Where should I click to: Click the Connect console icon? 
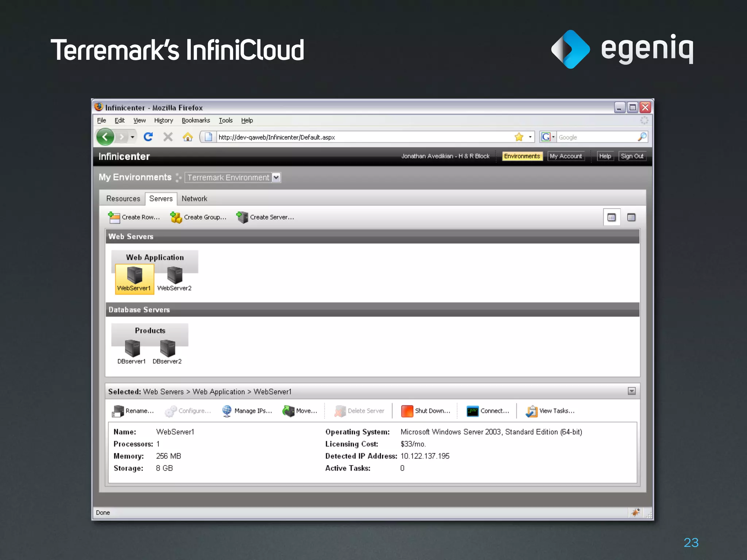pyautogui.click(x=473, y=411)
